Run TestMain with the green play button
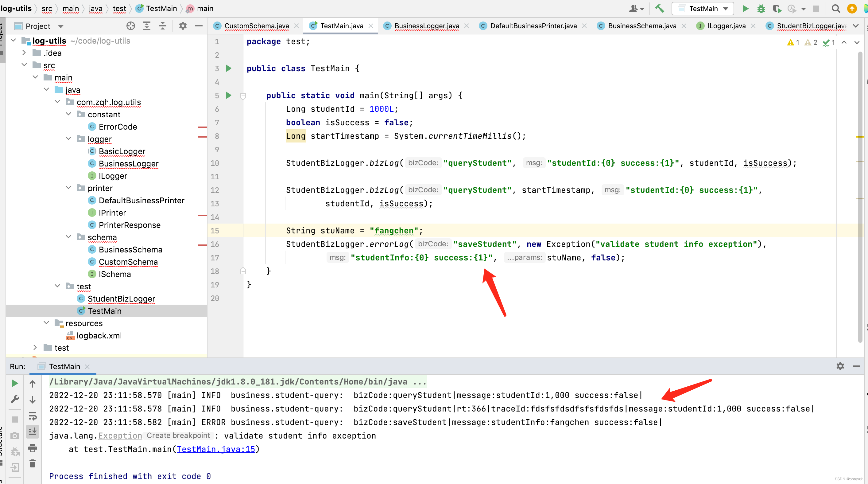 [x=745, y=8]
